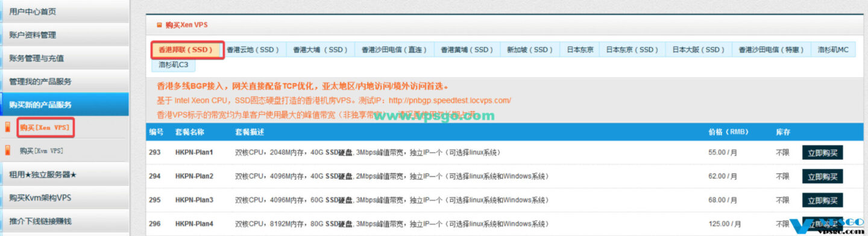Click the orange icon beside 购买[Xen VPS]
868x236 pixels.
8,128
